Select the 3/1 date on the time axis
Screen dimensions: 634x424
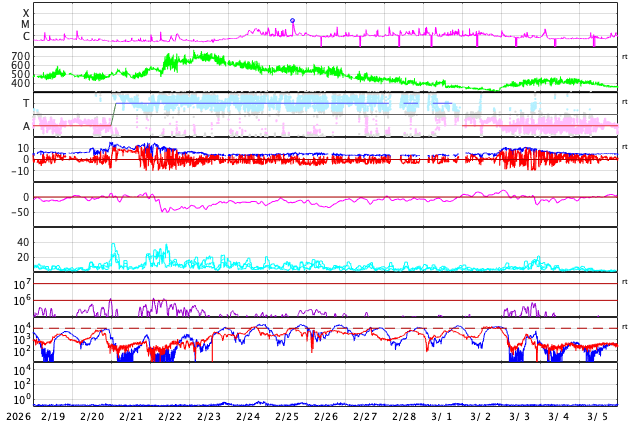(x=442, y=416)
